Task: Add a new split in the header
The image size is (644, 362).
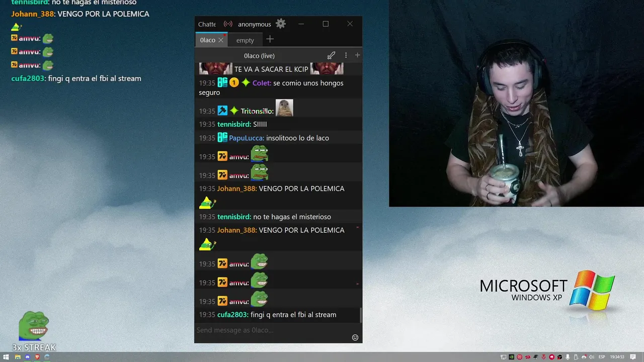Action: (357, 55)
